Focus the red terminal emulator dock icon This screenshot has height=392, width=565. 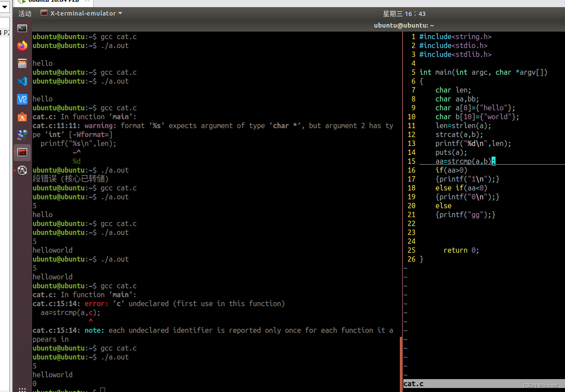coord(22,153)
